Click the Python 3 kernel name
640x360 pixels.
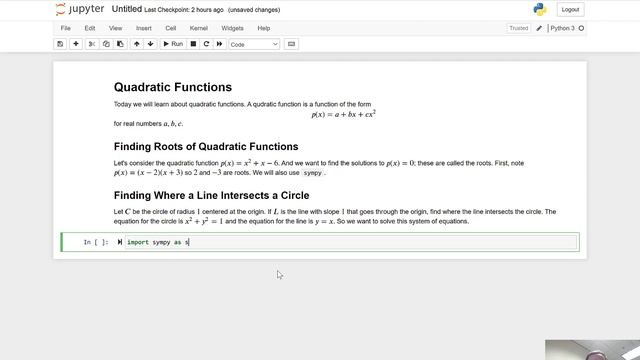click(x=562, y=28)
